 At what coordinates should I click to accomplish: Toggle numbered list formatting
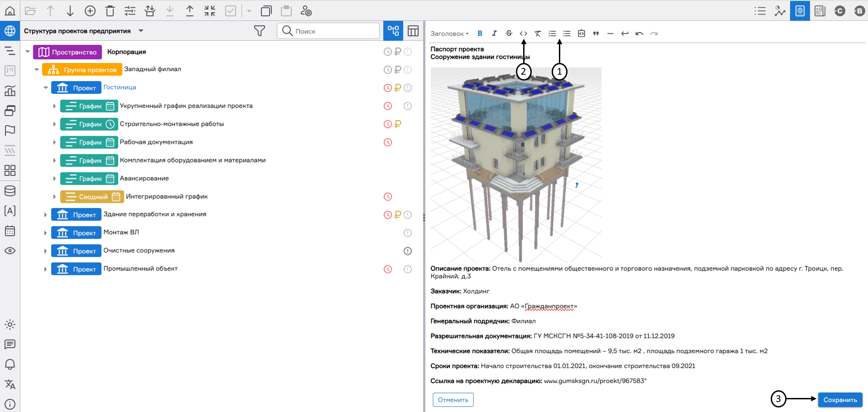tap(552, 33)
